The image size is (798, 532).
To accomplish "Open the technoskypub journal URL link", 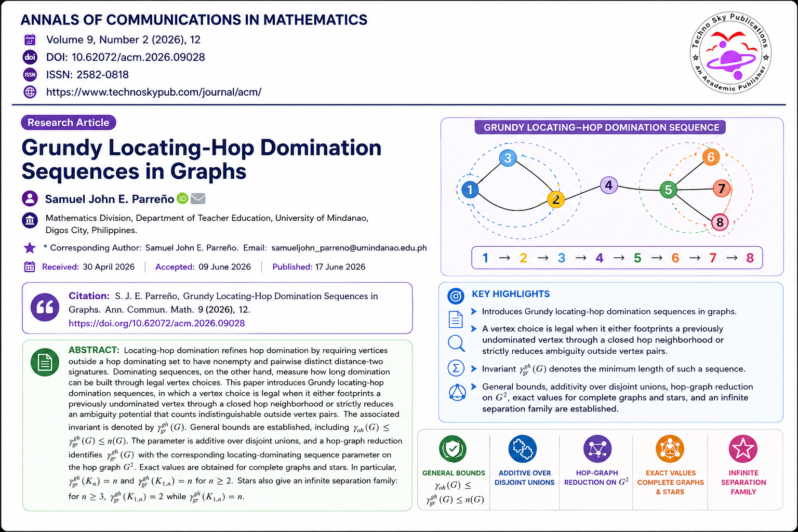I will pos(154,92).
